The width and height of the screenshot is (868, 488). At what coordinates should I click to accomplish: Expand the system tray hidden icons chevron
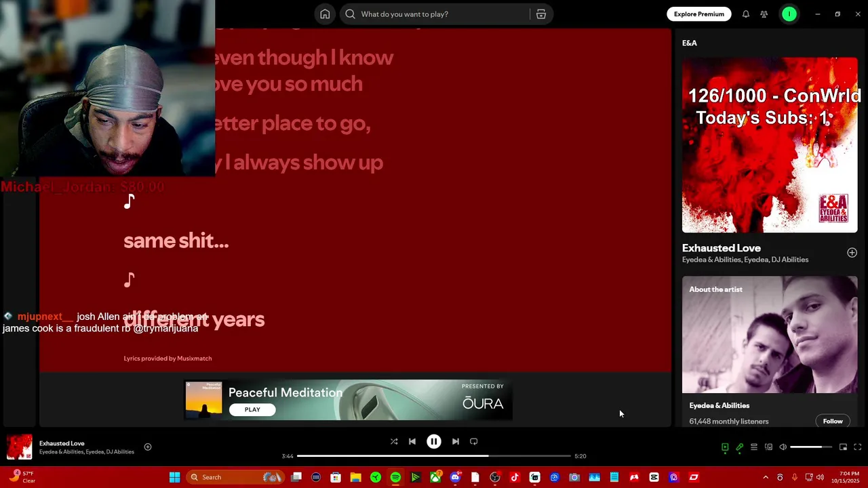(x=766, y=477)
